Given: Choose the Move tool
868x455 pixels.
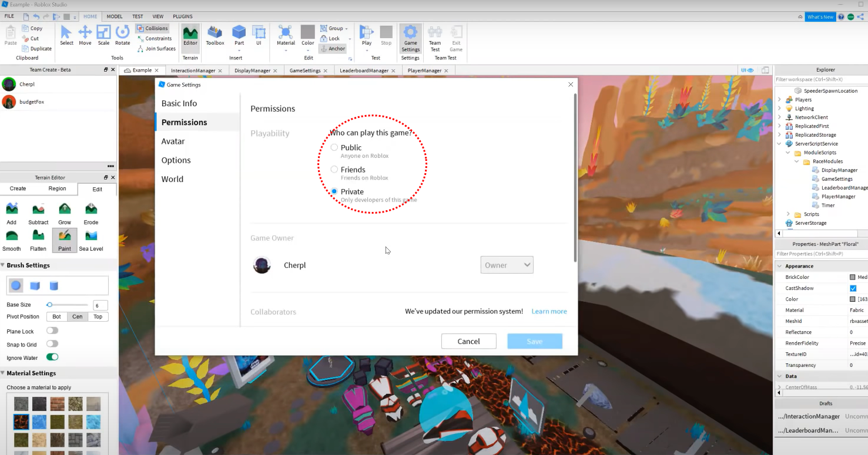Looking at the screenshot, I should pos(85,35).
